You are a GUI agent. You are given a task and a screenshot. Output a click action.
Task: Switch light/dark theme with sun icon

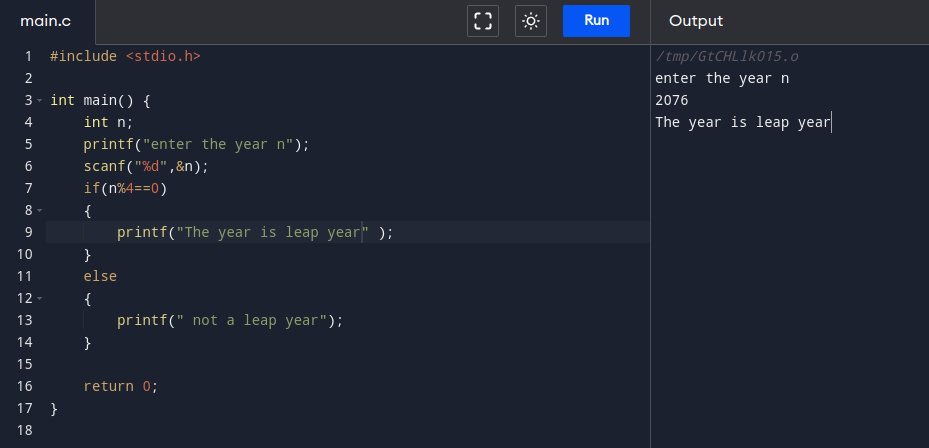pyautogui.click(x=530, y=21)
